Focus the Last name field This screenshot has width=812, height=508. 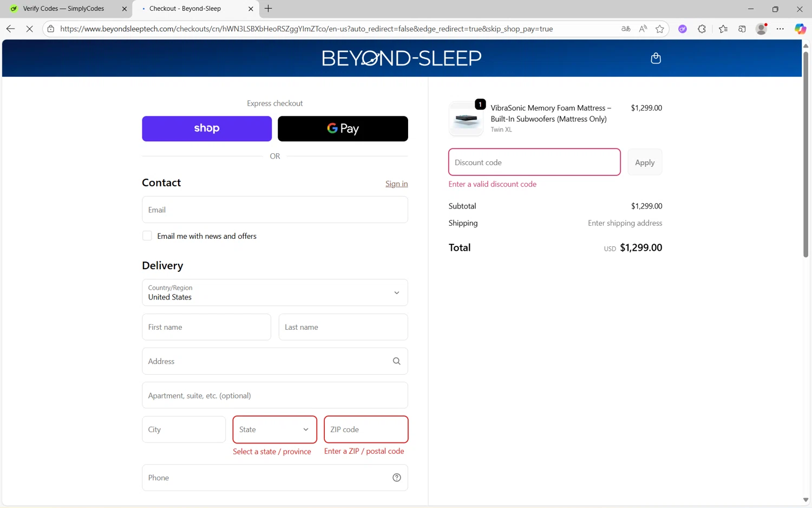[343, 327]
